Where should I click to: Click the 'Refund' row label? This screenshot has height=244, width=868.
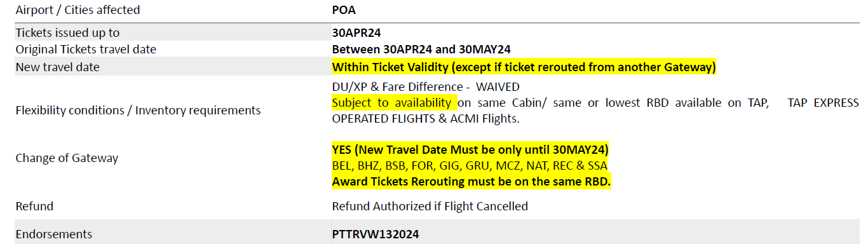click(34, 206)
